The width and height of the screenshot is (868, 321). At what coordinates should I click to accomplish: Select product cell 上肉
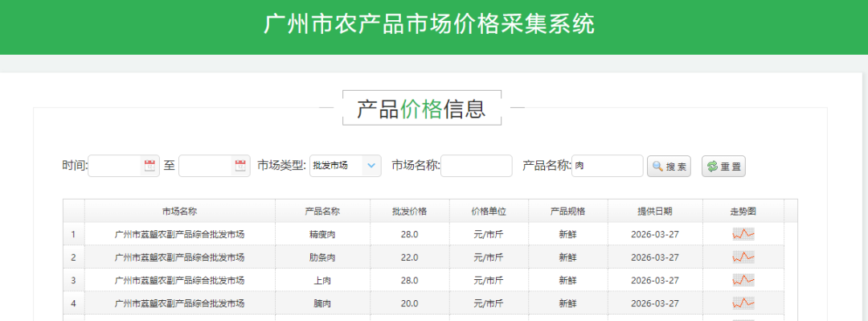click(x=322, y=281)
